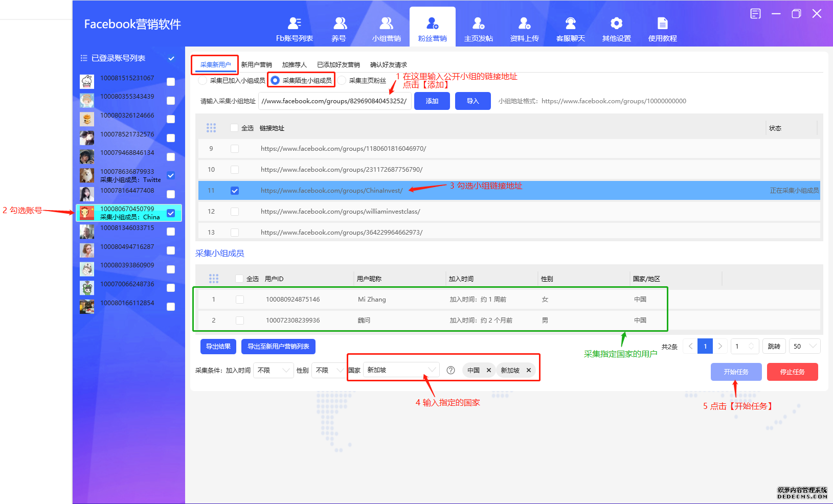Tick the checkbox for williaminvestclass group link
Viewport: 833px width, 504px height.
click(235, 212)
